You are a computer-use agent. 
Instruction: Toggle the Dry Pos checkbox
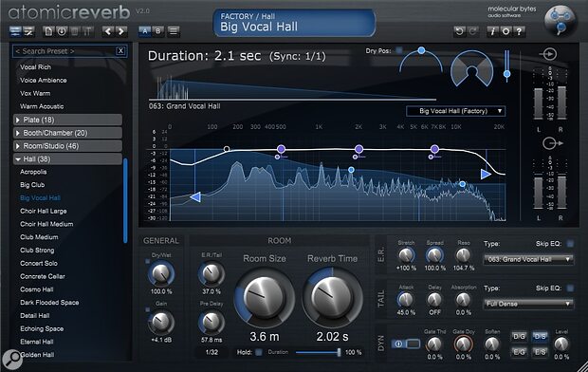tap(398, 50)
